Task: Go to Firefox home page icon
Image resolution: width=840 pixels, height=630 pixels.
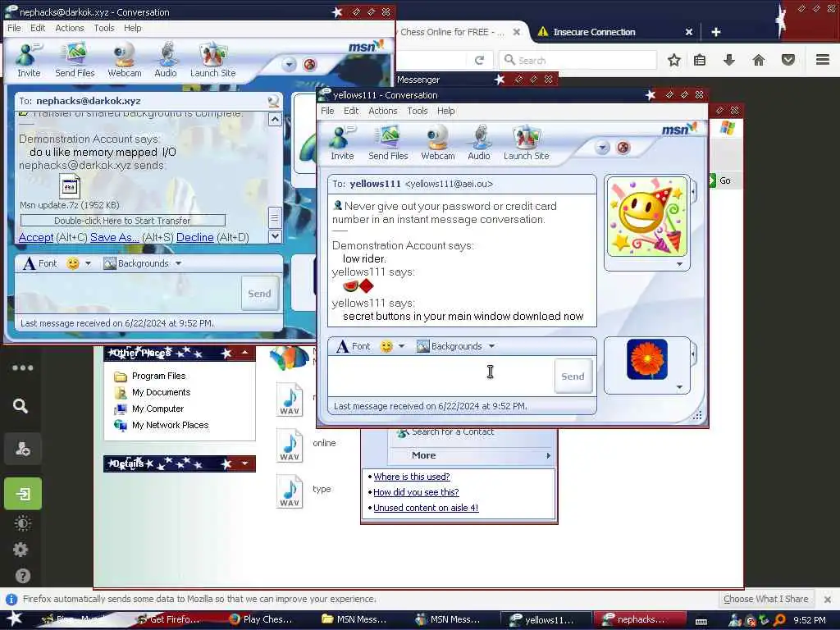Action: coord(758,60)
